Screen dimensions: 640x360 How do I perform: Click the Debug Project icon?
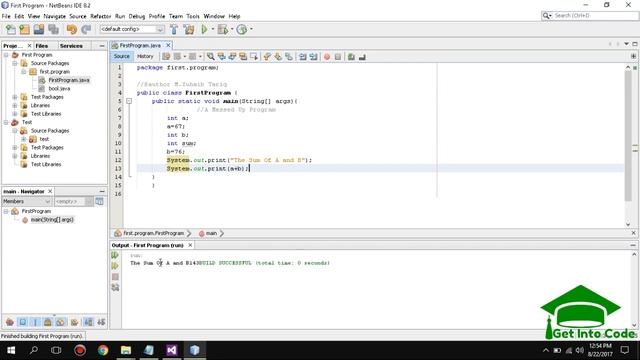(222, 29)
